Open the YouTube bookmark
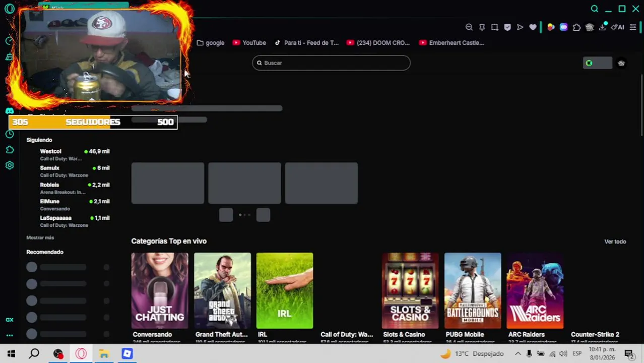This screenshot has height=363, width=644. pos(249,43)
